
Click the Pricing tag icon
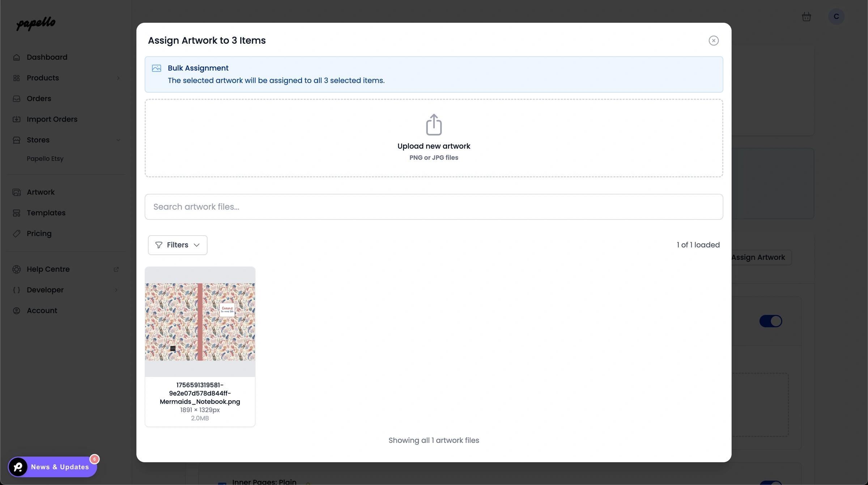17,233
